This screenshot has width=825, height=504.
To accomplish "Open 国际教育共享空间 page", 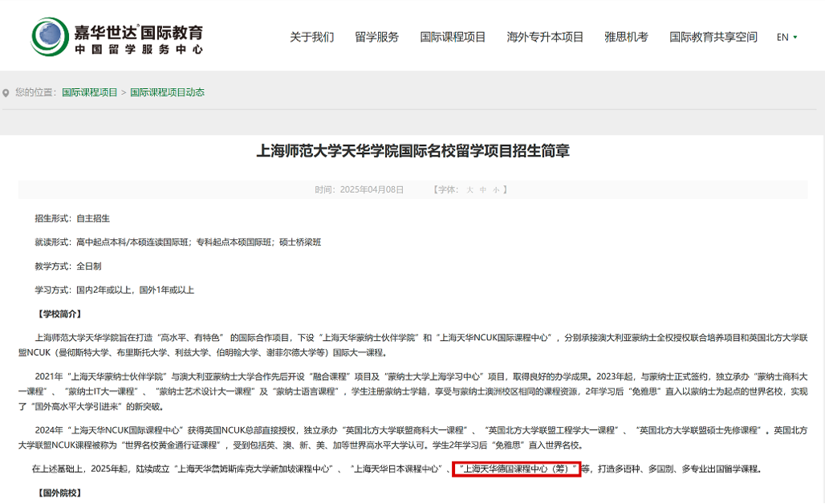I will (713, 37).
